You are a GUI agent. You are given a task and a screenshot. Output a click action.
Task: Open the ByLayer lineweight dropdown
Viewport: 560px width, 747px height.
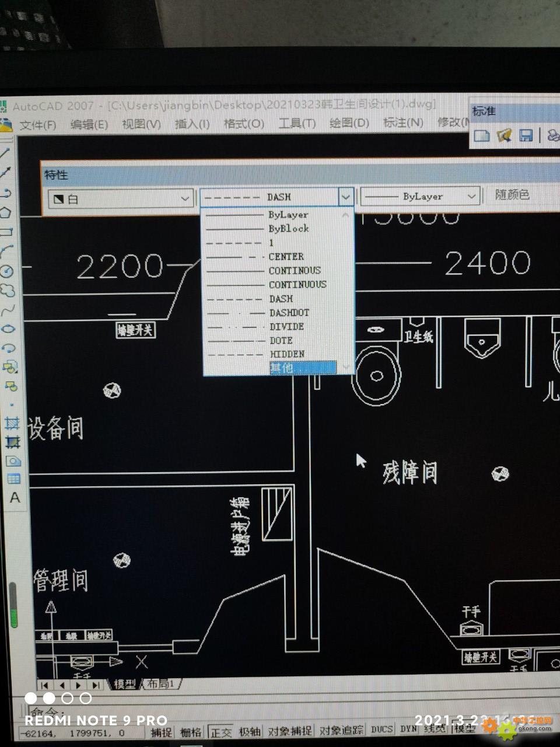click(x=420, y=197)
